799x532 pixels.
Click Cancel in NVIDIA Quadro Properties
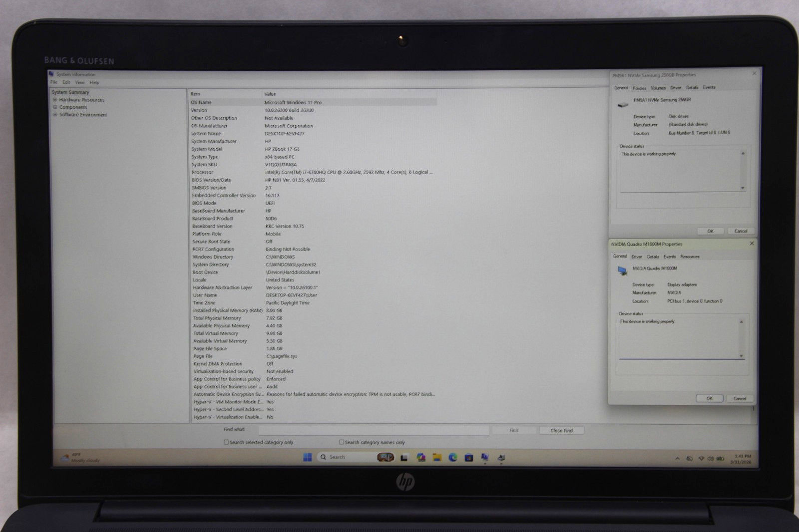pyautogui.click(x=740, y=398)
